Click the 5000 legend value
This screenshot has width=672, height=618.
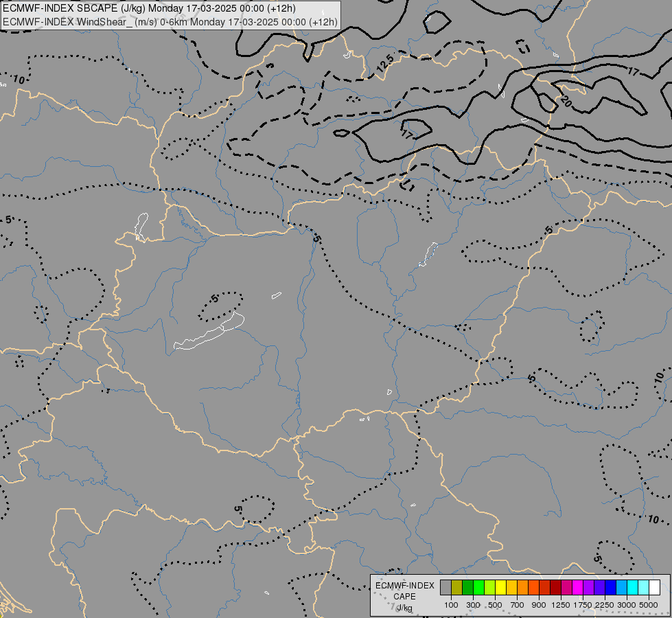click(x=649, y=605)
